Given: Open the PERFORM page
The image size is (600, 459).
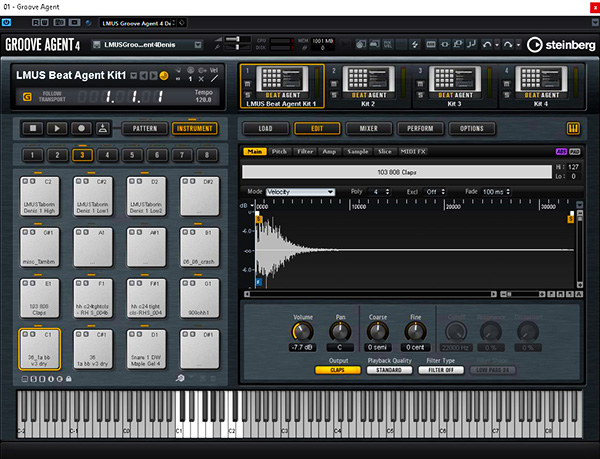Looking at the screenshot, I should click(420, 129).
